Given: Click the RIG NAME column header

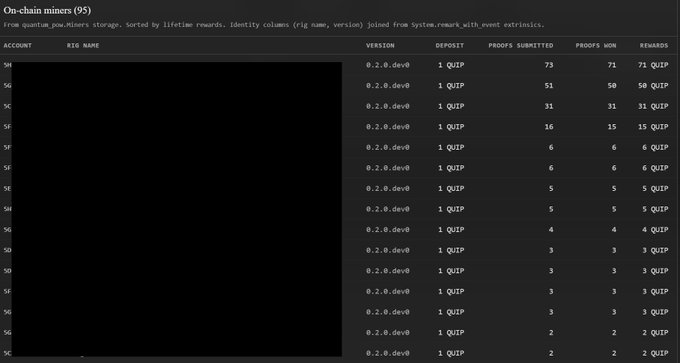Looking at the screenshot, I should (x=83, y=46).
